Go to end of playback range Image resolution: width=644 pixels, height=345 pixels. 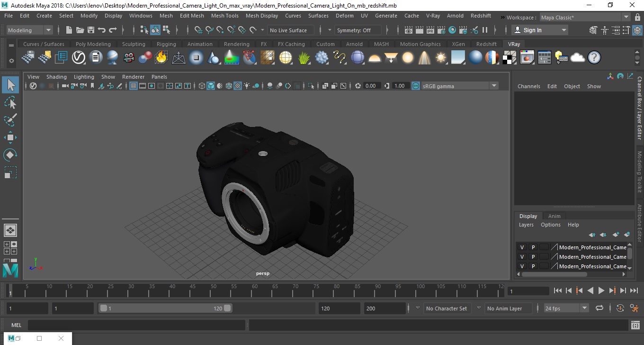pyautogui.click(x=634, y=291)
